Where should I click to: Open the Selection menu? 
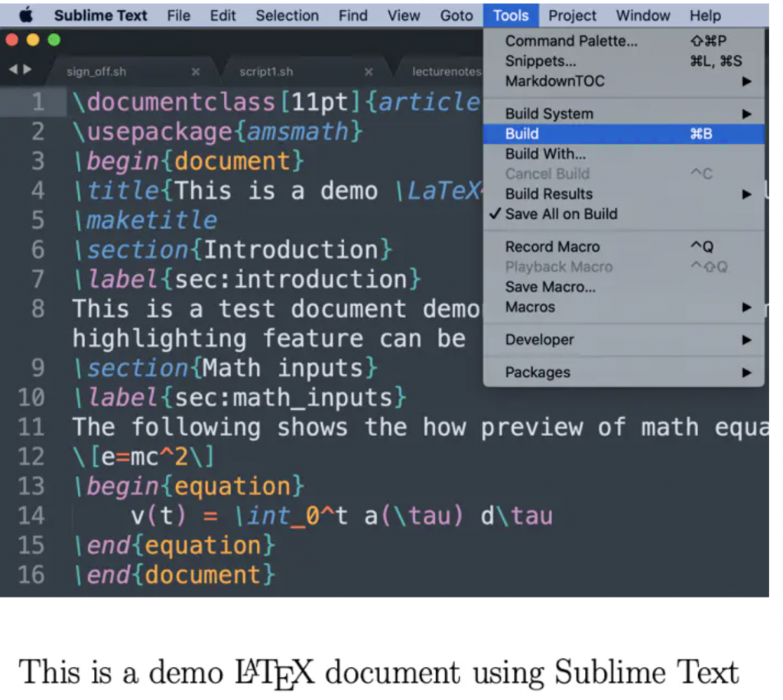(x=288, y=15)
